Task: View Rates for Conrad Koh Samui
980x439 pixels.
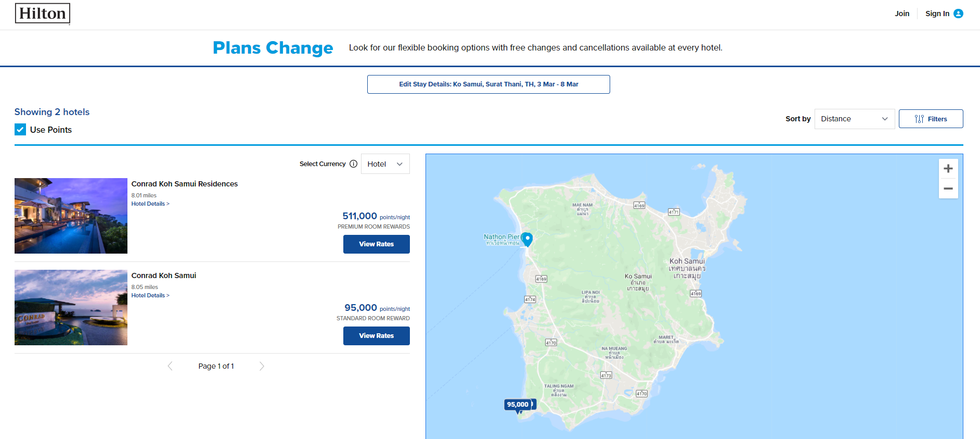Action: pos(376,335)
